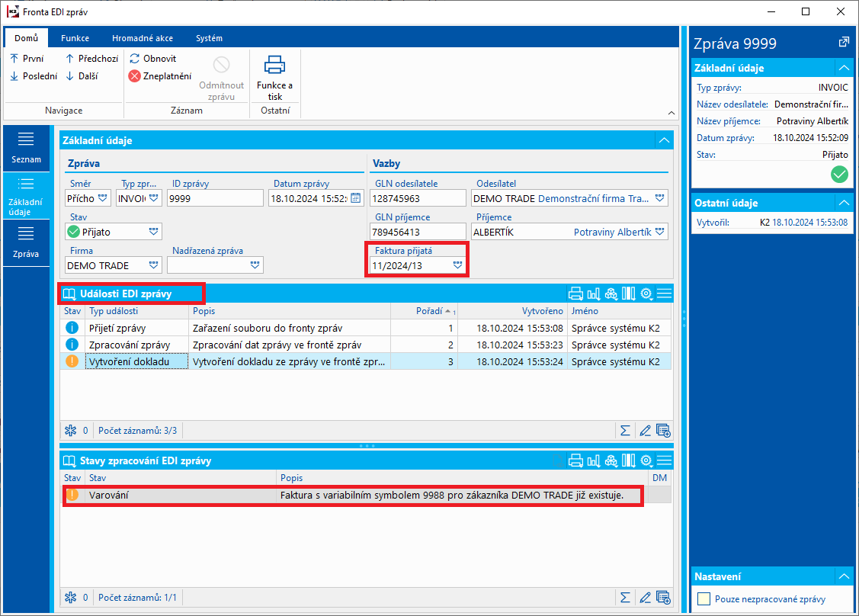Open the Stav Přijato dropdown
The width and height of the screenshot is (859, 616).
coord(154,232)
